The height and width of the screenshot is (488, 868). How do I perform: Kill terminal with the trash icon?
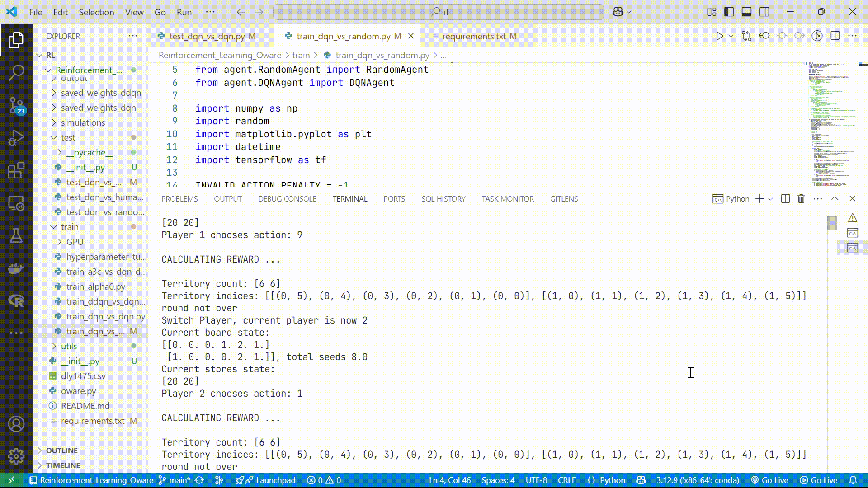click(801, 199)
